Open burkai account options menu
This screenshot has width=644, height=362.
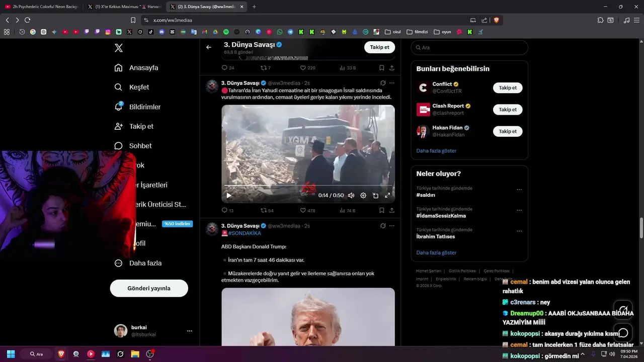click(190, 331)
